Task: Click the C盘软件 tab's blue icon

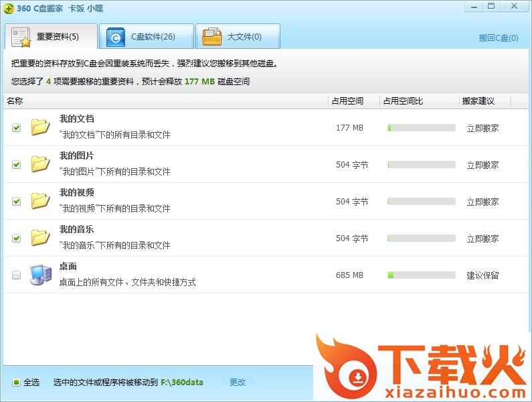Action: pyautogui.click(x=116, y=38)
